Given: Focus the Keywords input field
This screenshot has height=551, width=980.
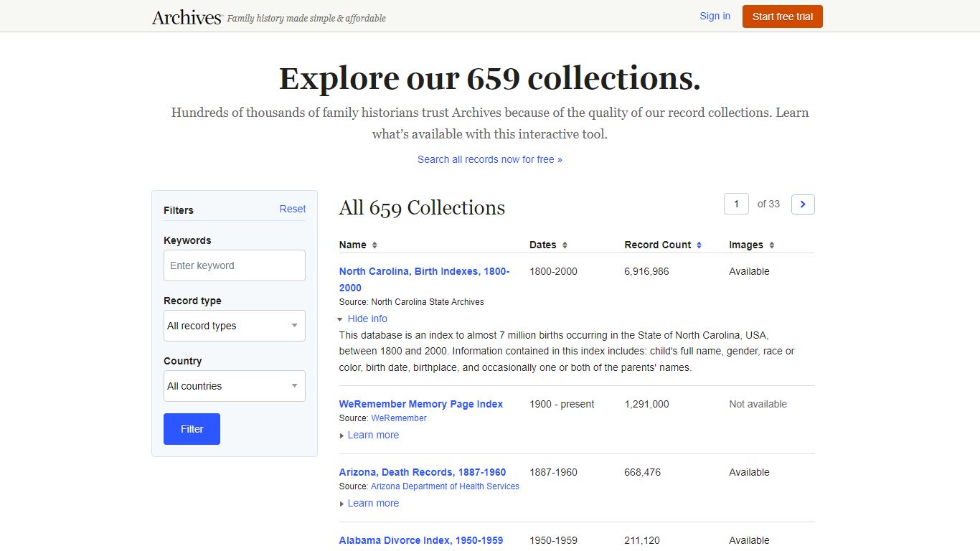Looking at the screenshot, I should (x=235, y=265).
